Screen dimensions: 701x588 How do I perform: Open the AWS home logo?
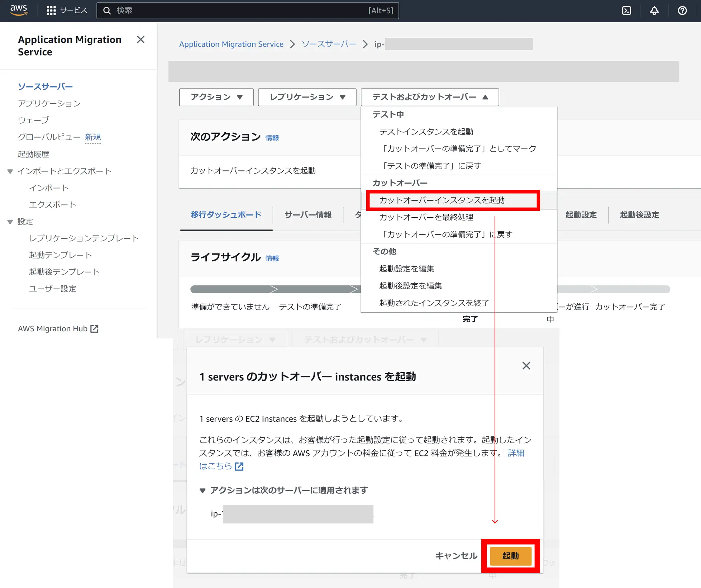19,10
